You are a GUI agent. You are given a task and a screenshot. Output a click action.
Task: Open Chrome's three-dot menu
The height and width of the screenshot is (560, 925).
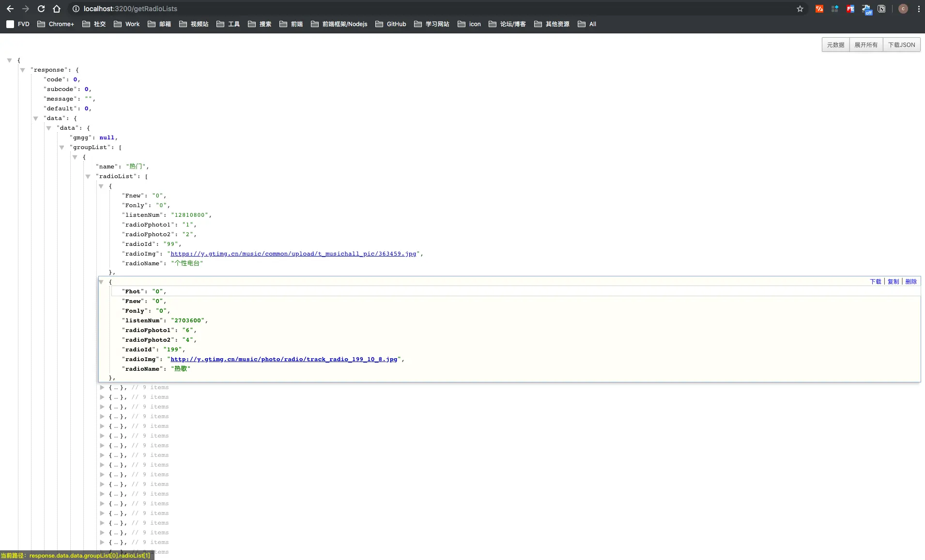(919, 9)
